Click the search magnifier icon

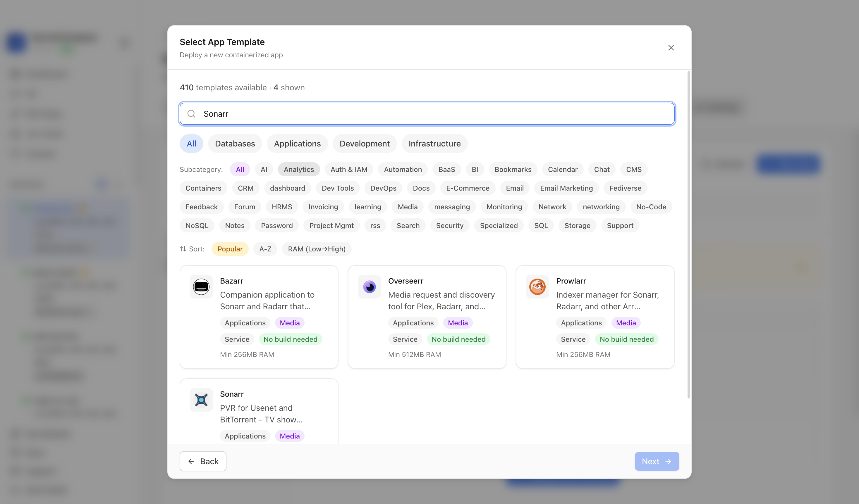coord(192,114)
